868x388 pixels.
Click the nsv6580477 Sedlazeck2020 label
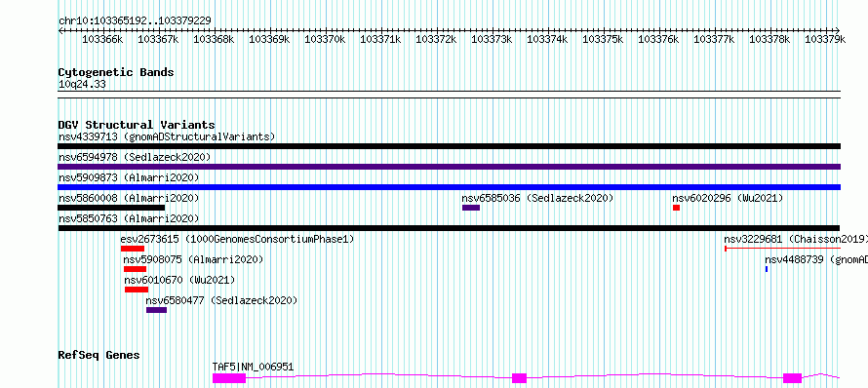coord(221,300)
